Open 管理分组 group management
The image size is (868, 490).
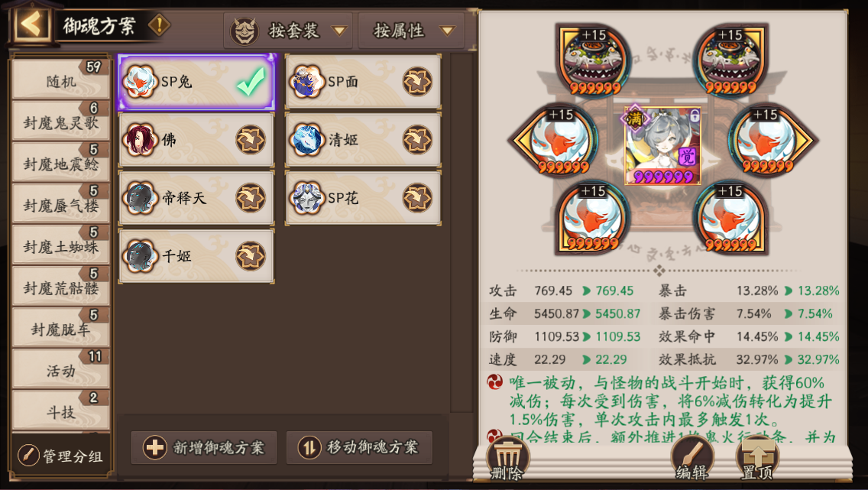tap(60, 456)
